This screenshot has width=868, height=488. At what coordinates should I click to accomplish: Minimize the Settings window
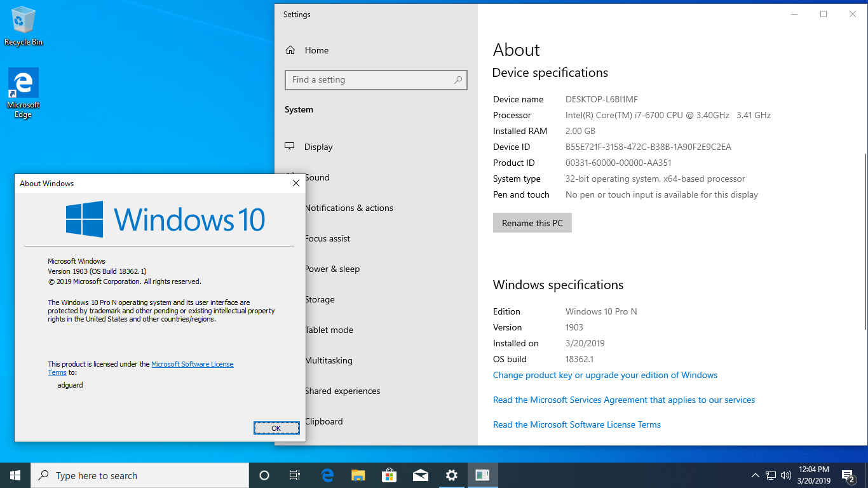[x=794, y=14]
